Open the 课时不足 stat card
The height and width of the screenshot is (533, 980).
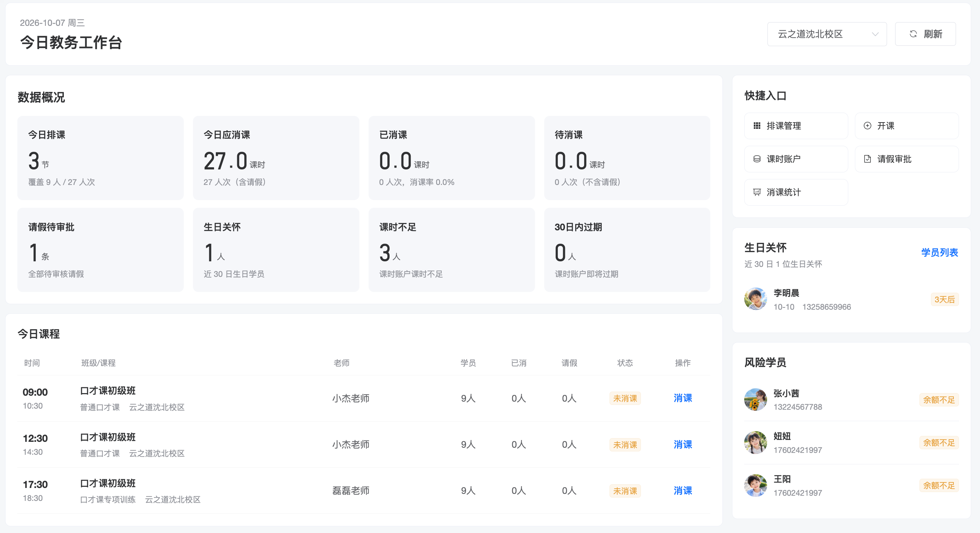point(452,250)
